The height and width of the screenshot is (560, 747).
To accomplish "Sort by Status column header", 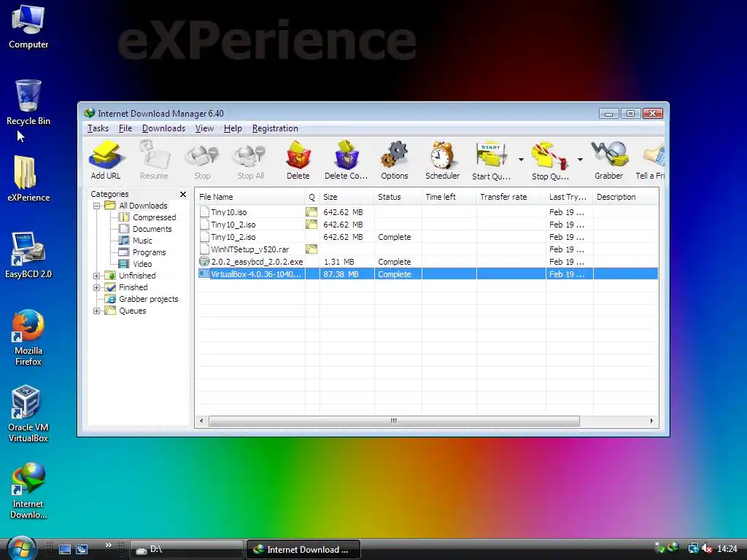I will tap(398, 197).
